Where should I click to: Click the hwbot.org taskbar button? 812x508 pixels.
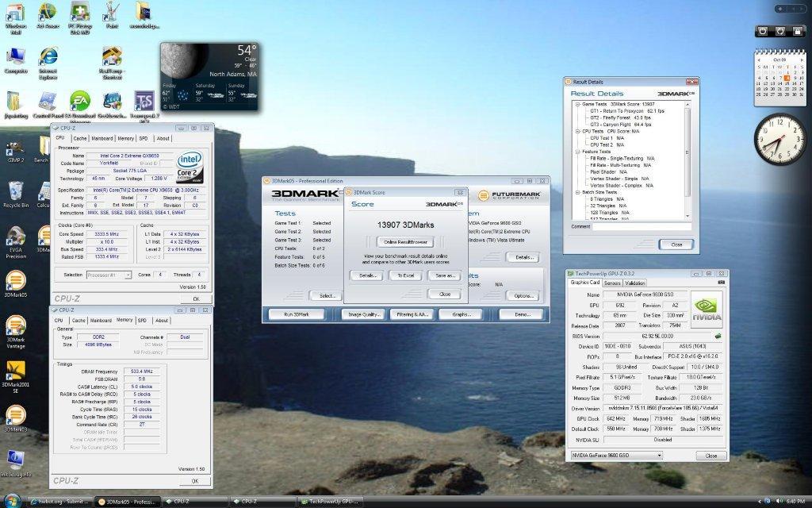pyautogui.click(x=60, y=502)
